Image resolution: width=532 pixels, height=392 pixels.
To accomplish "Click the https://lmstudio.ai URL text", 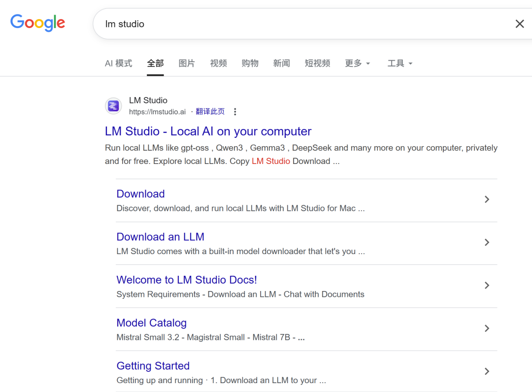I will [x=158, y=112].
